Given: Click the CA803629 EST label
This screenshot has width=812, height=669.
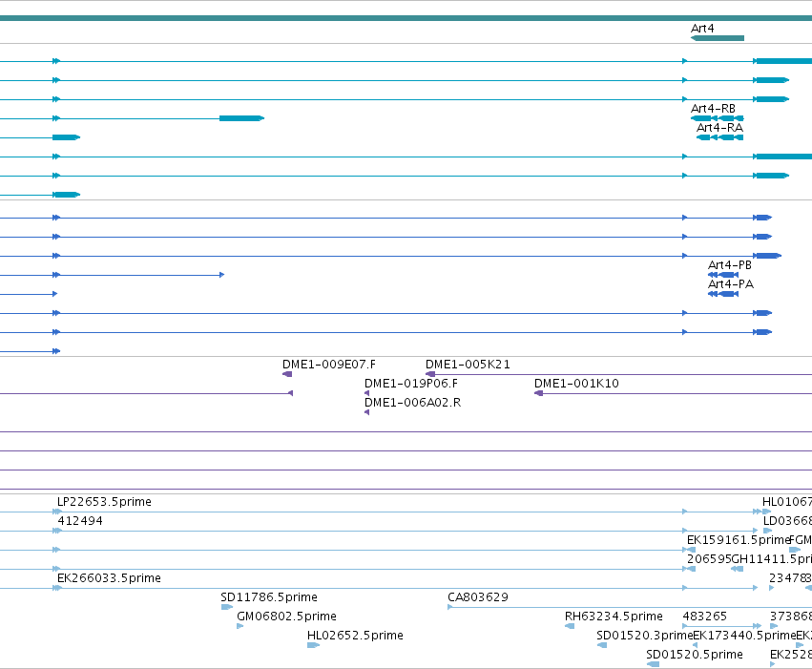Looking at the screenshot, I should [x=477, y=597].
